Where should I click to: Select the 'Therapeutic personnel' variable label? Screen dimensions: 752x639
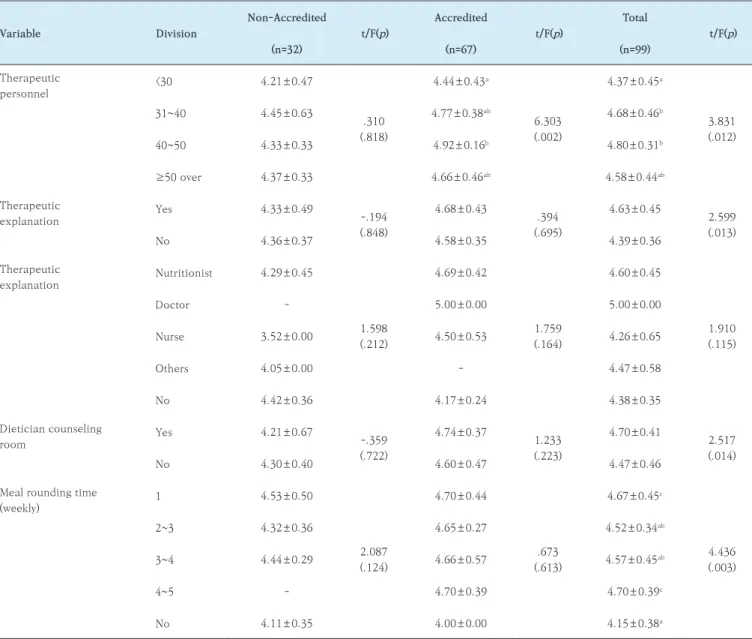[30, 86]
